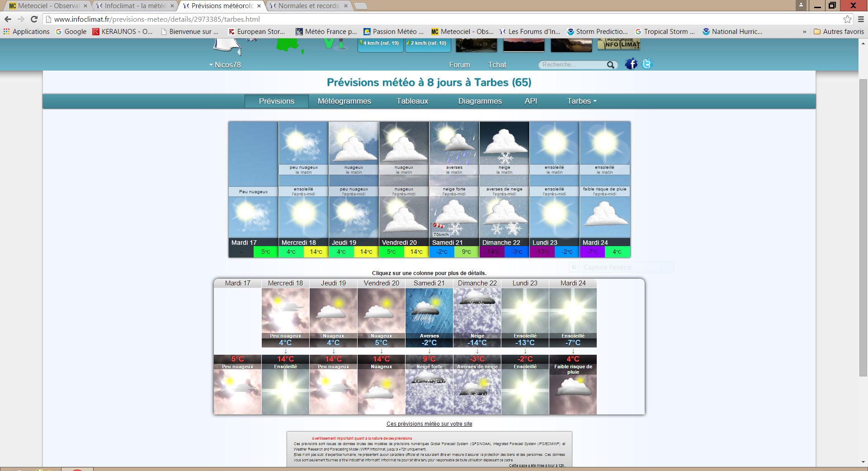Open the Tableaux menu item
Viewport: 868px width, 471px height.
pyautogui.click(x=412, y=101)
